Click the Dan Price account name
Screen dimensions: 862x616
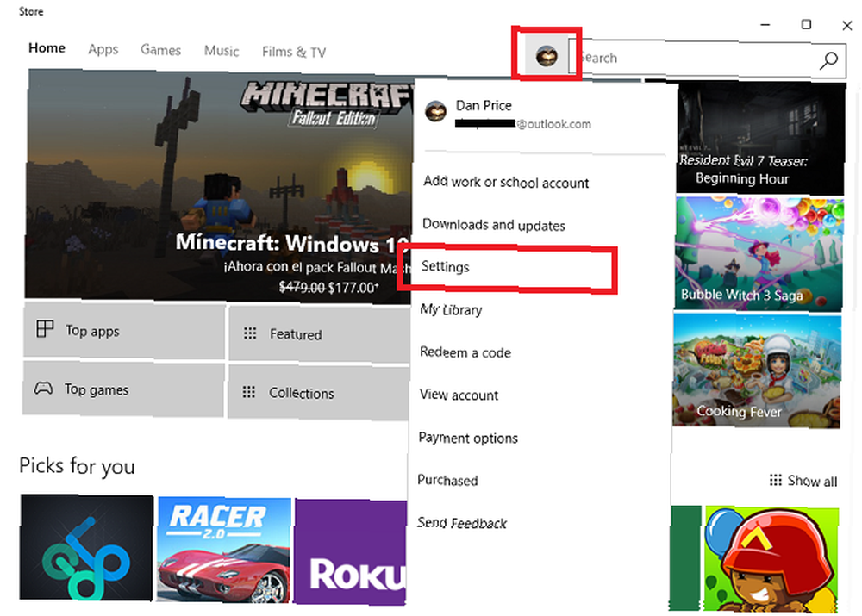pos(484,105)
